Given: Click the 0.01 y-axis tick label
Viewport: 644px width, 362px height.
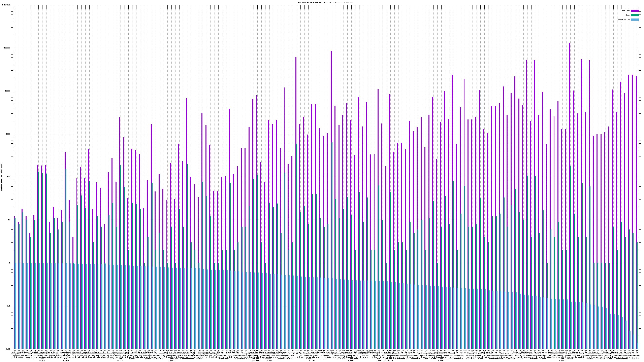Looking at the screenshot, I should coord(8,349).
